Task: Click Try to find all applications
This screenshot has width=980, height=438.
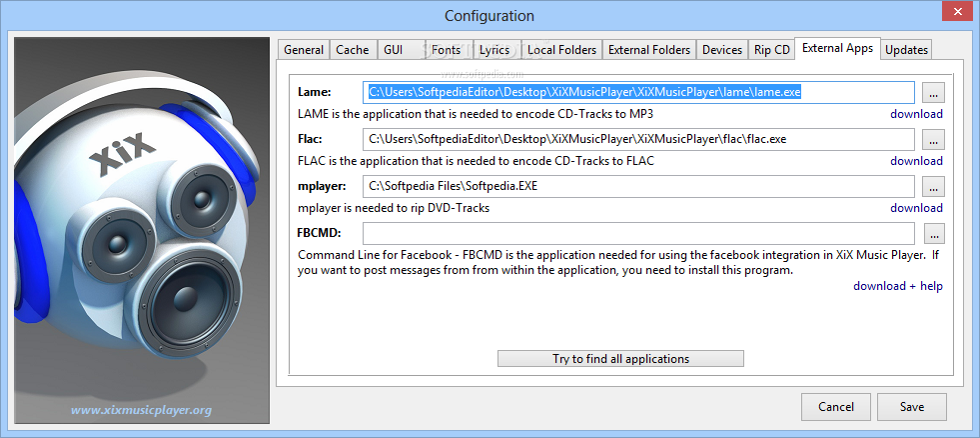Action: (x=620, y=359)
